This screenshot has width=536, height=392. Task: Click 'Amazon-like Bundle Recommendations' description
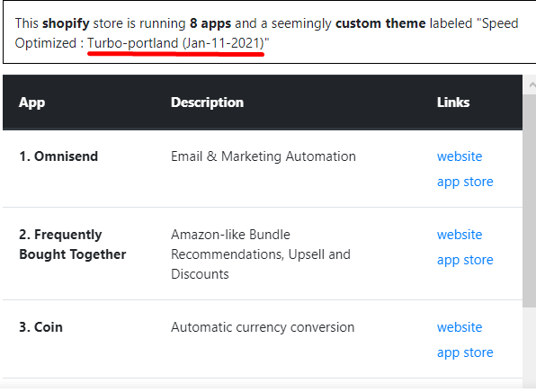[261, 254]
